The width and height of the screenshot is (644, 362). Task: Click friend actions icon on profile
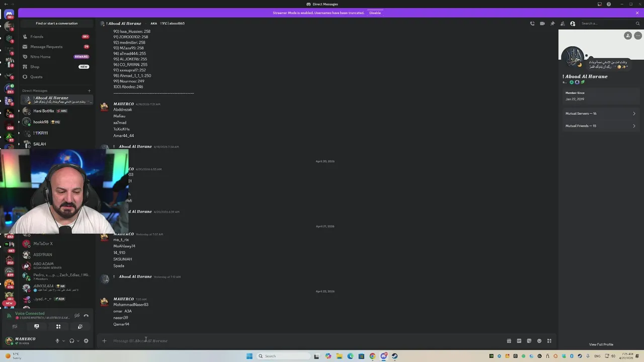(628, 36)
